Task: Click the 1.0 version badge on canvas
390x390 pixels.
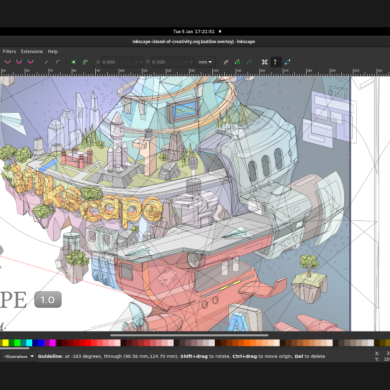Action: 48,300
